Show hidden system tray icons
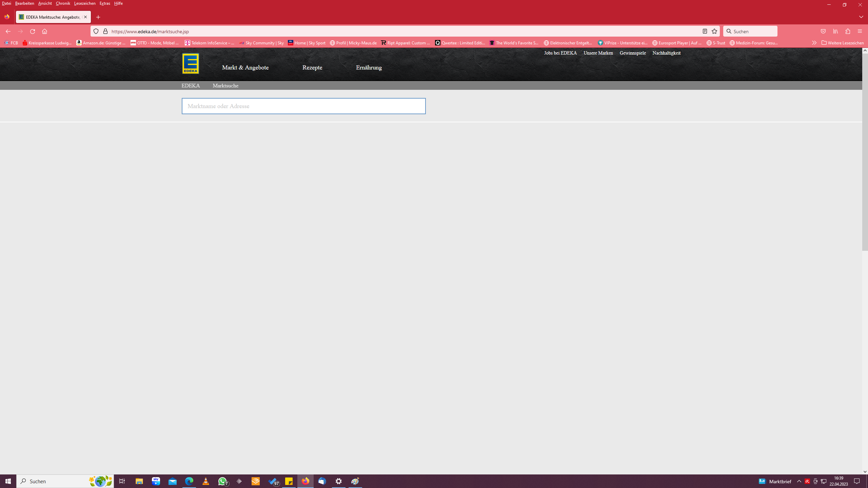The image size is (868, 488). tap(799, 481)
